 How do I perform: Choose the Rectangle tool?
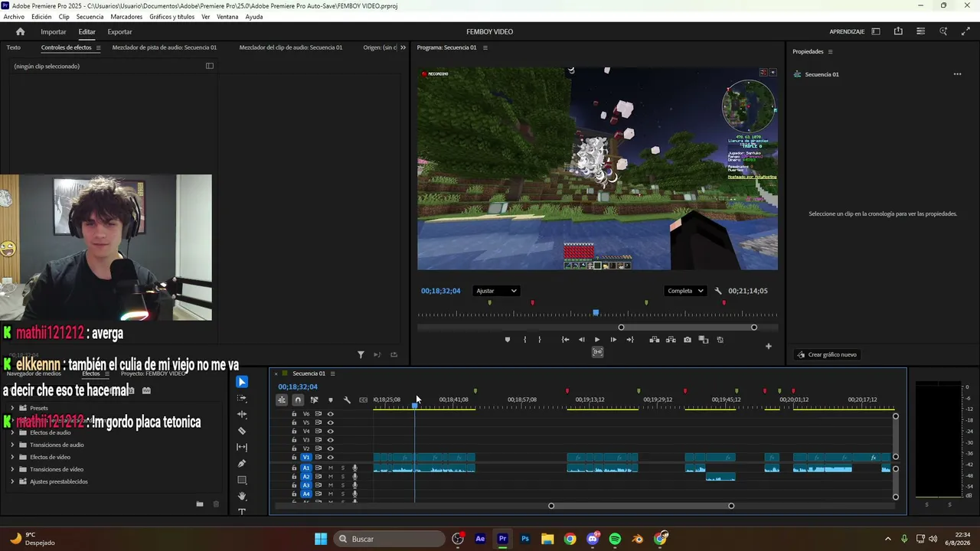(242, 480)
